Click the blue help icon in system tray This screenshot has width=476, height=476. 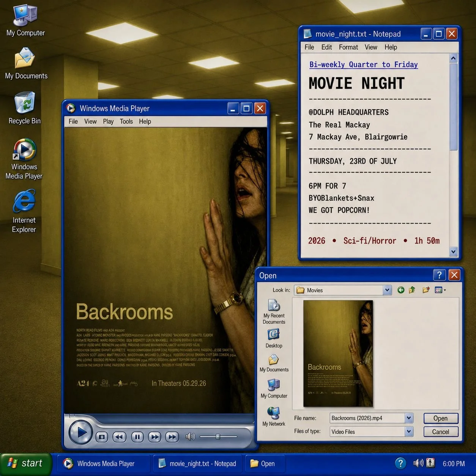(400, 463)
